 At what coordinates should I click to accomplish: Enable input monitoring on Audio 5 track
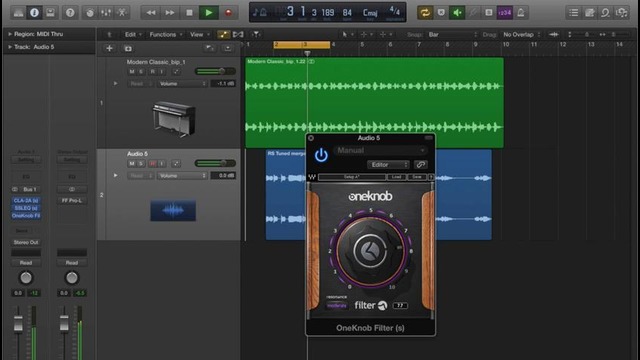[x=162, y=164]
